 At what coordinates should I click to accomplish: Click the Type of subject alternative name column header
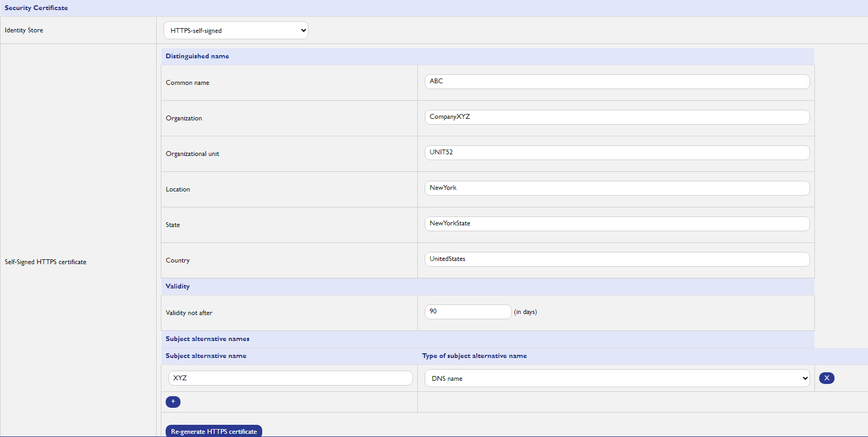[475, 356]
